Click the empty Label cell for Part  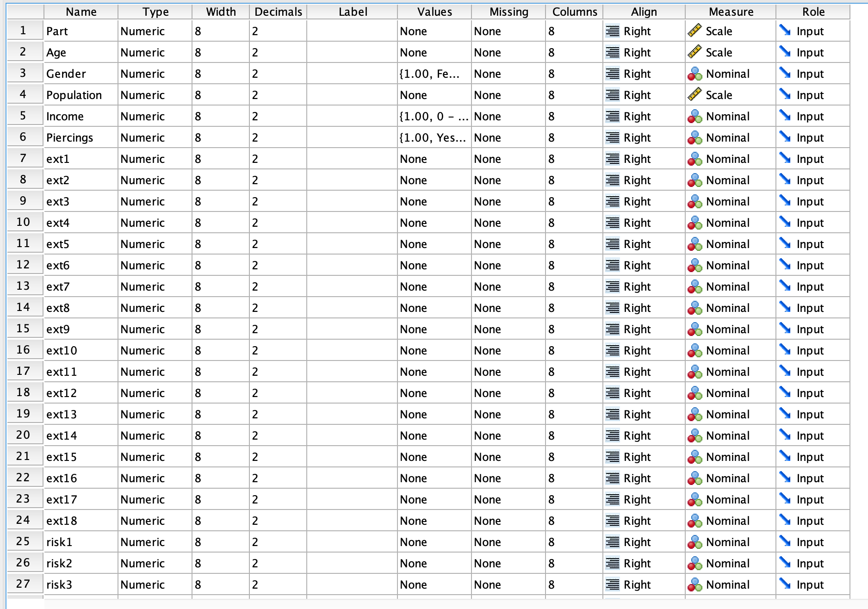pos(353,31)
